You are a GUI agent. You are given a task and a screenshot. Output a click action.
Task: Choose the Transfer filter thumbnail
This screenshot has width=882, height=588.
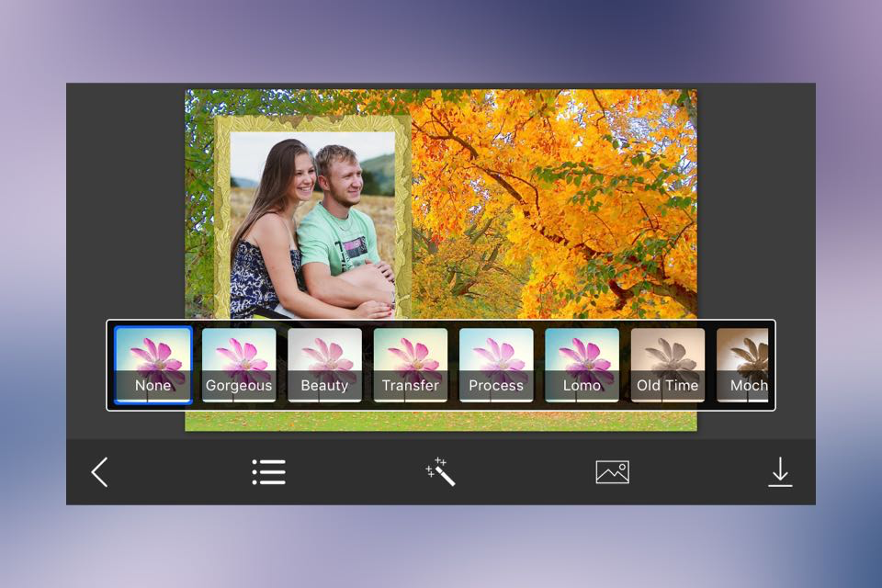411,365
